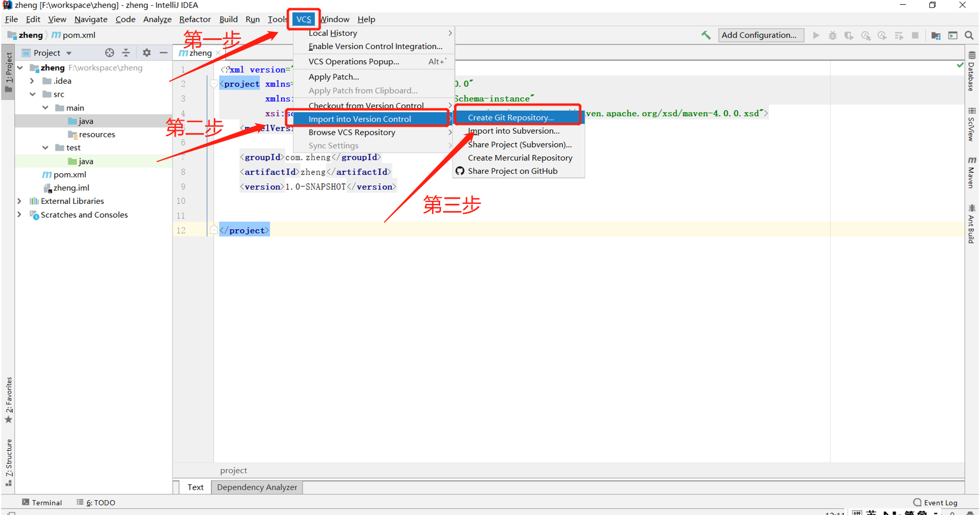Click the Run with Coverage icon
This screenshot has height=515, width=980.
[849, 35]
